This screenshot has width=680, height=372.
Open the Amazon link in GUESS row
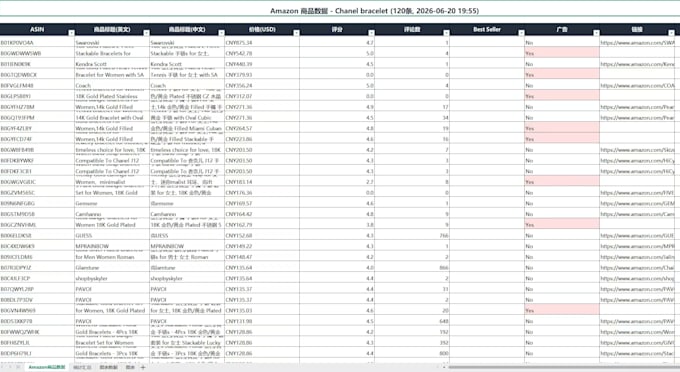[x=638, y=236]
